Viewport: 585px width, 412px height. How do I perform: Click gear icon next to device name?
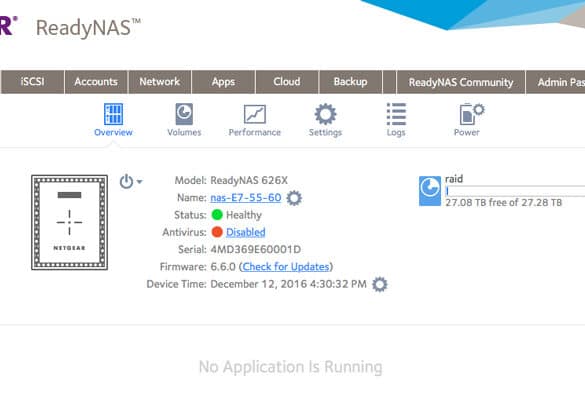[294, 198]
